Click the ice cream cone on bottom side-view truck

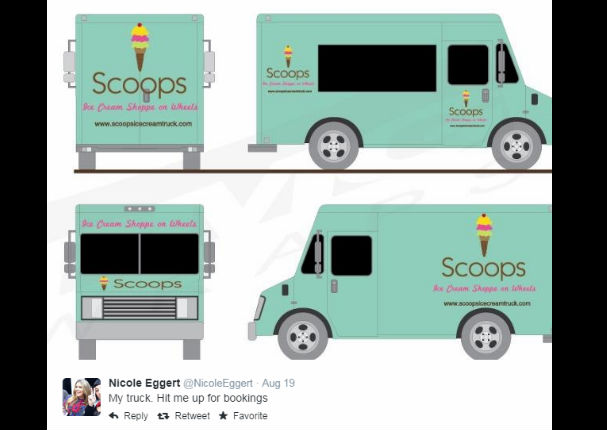click(484, 235)
